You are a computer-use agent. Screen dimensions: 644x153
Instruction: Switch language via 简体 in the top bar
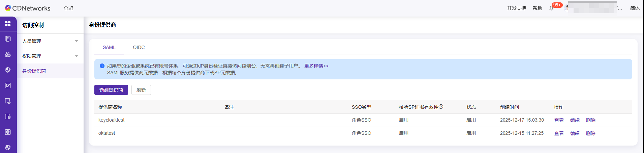click(x=635, y=8)
